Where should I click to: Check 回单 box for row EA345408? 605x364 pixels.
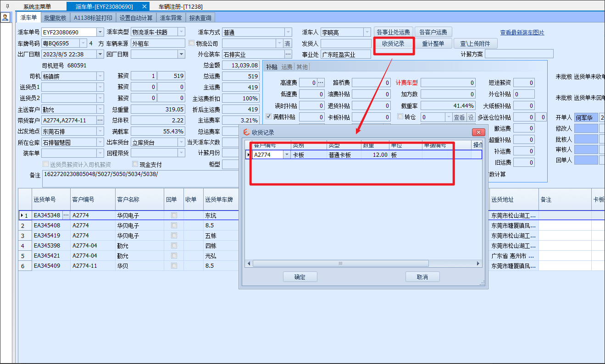(174, 226)
